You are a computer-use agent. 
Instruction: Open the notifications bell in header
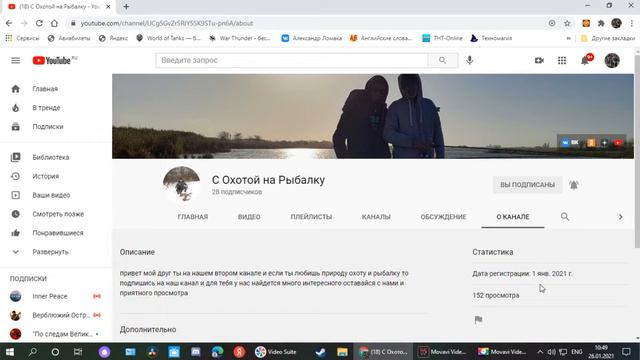click(x=585, y=60)
